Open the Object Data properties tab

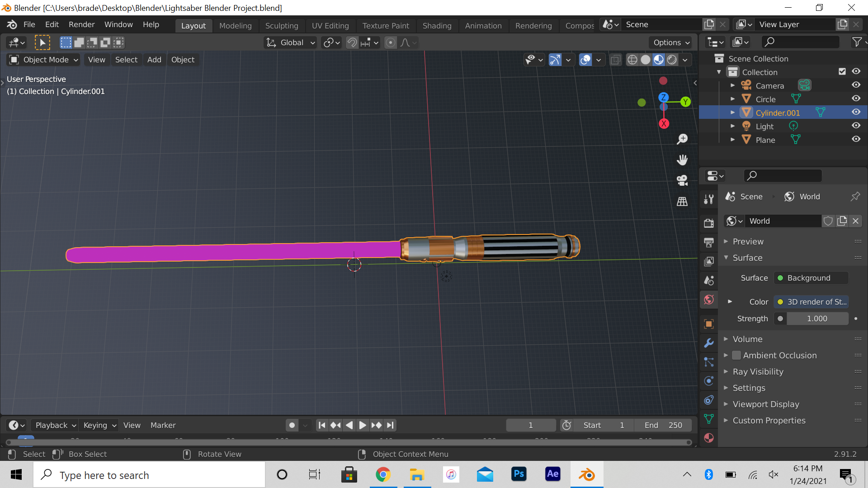pos(709,419)
